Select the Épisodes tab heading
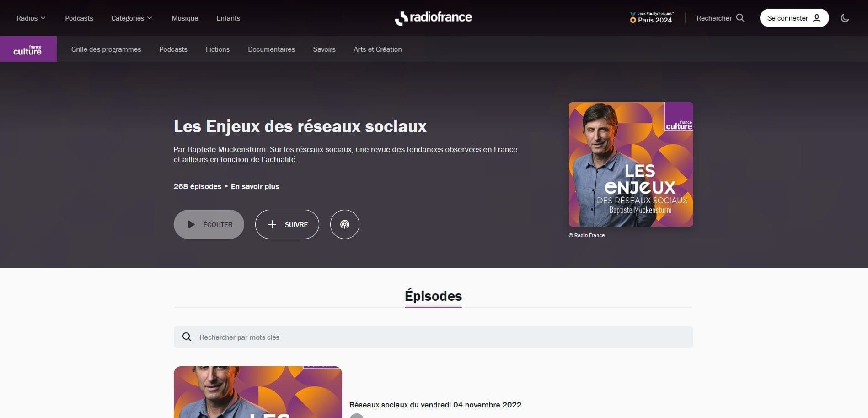868x418 pixels. pyautogui.click(x=433, y=296)
